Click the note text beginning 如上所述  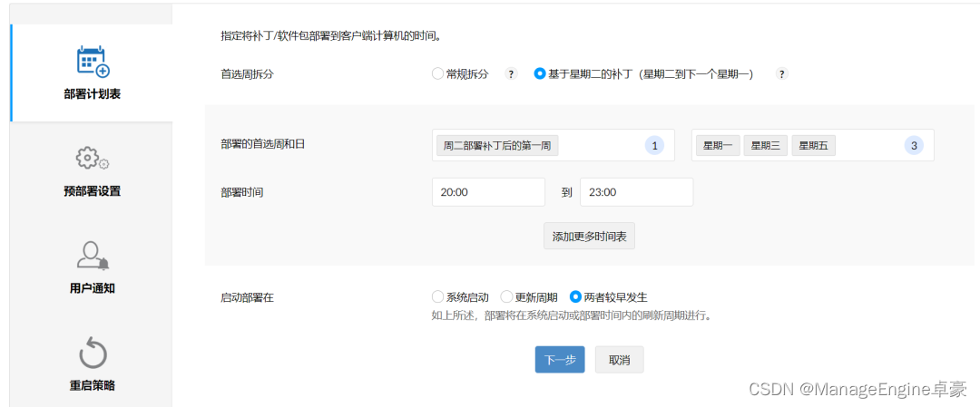click(573, 315)
